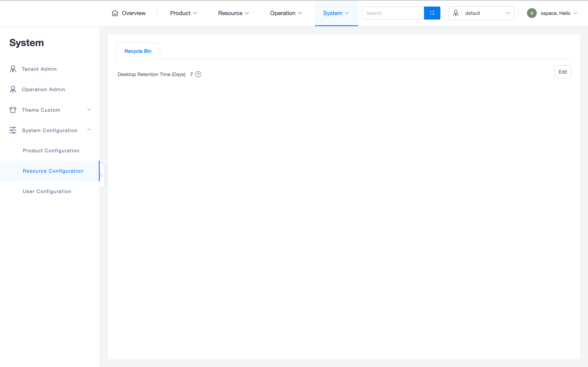Viewport: 588px width, 367px height.
Task: Select the Recycle Bin tab
Action: [x=138, y=51]
